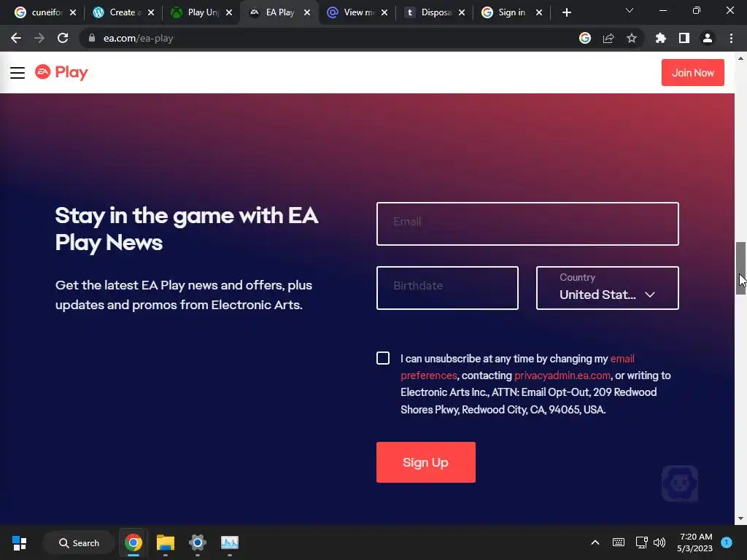Switch to the View mail tab
This screenshot has width=747, height=560.
pos(352,12)
